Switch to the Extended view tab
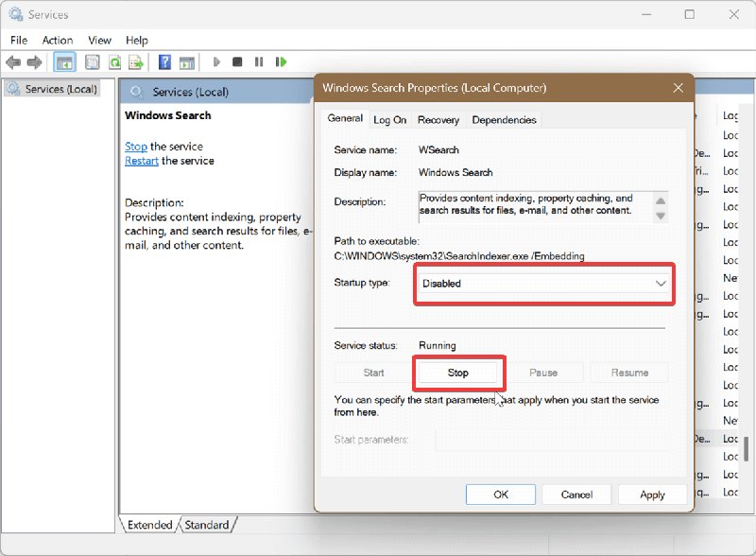The height and width of the screenshot is (556, 756). [150, 525]
